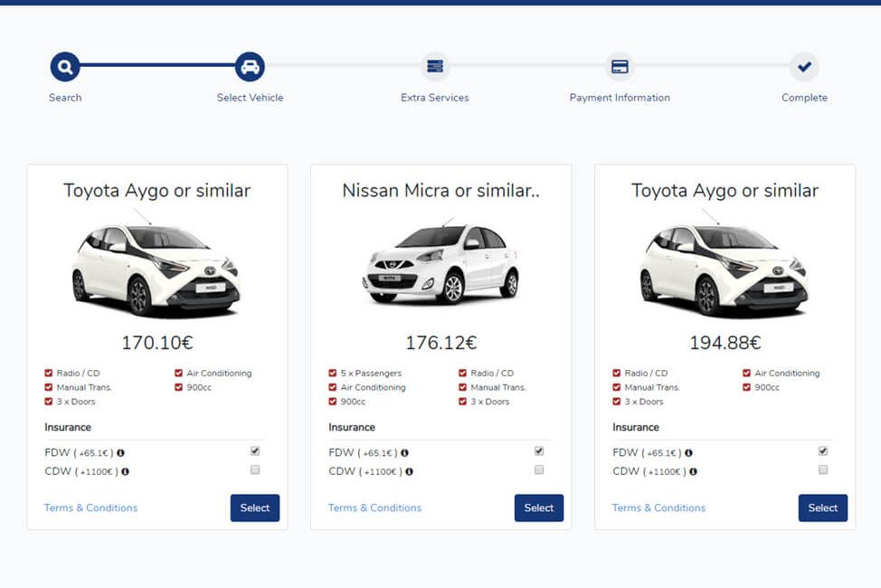The width and height of the screenshot is (881, 588).
Task: Uncheck FDW insurance on first Toyota Aygo card
Action: 255,450
